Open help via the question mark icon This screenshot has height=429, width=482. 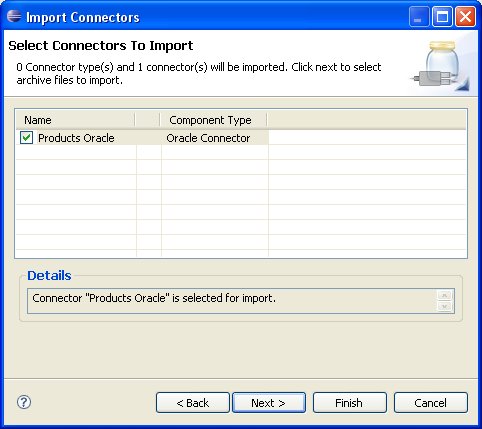pyautogui.click(x=24, y=402)
